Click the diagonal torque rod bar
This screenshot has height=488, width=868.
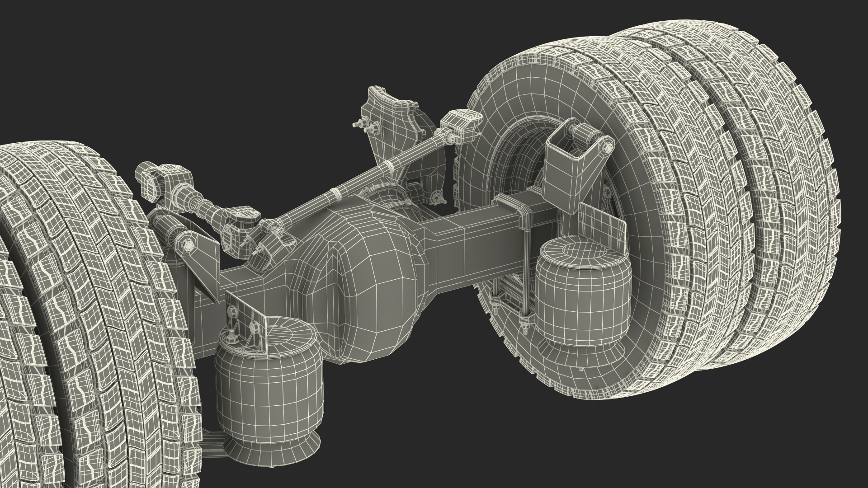click(362, 181)
